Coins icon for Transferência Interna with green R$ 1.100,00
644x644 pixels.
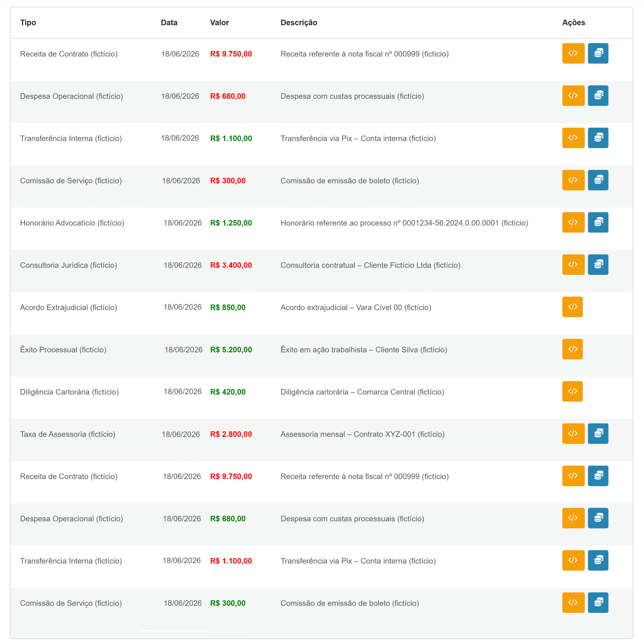598,138
